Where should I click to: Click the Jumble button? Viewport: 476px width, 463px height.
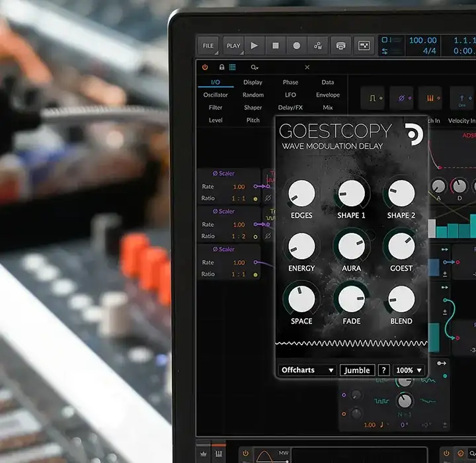tap(357, 370)
